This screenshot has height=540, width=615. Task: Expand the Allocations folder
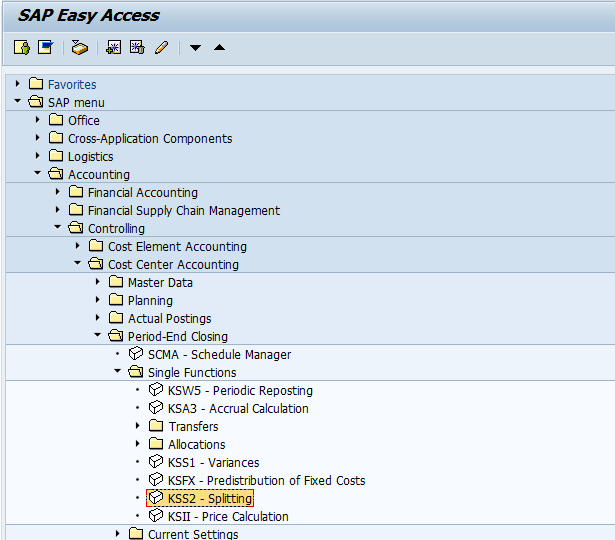click(138, 444)
